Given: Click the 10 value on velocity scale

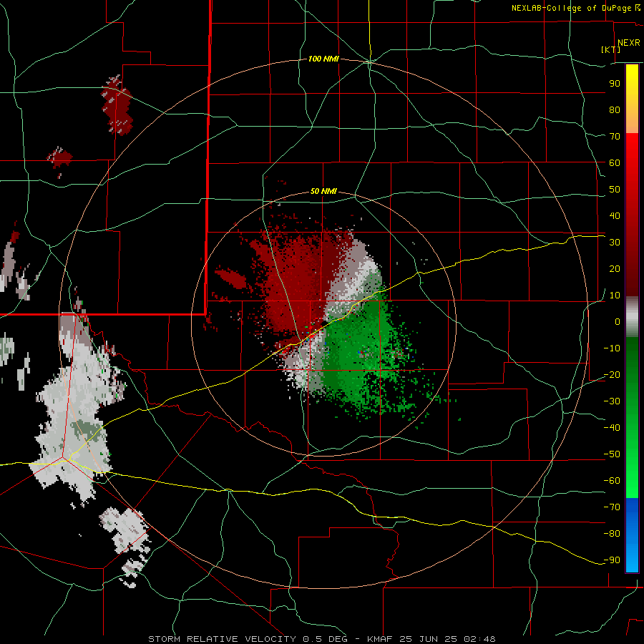Looking at the screenshot, I should (615, 296).
